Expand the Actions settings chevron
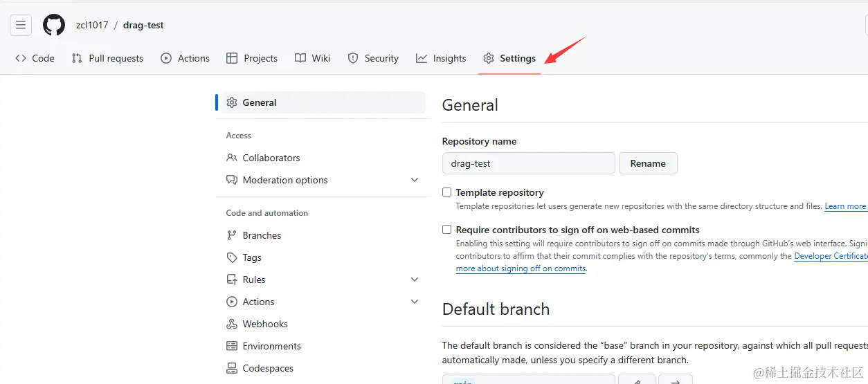This screenshot has width=868, height=384. click(415, 302)
